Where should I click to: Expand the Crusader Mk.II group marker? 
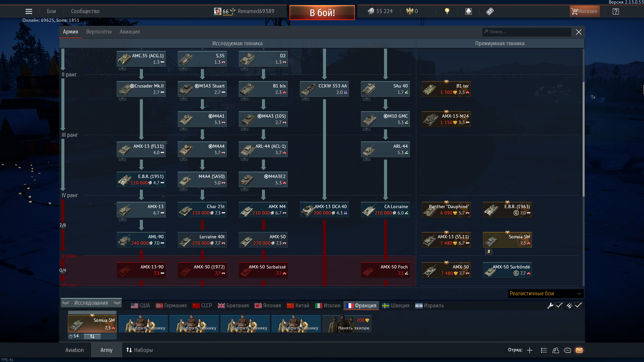(x=122, y=99)
